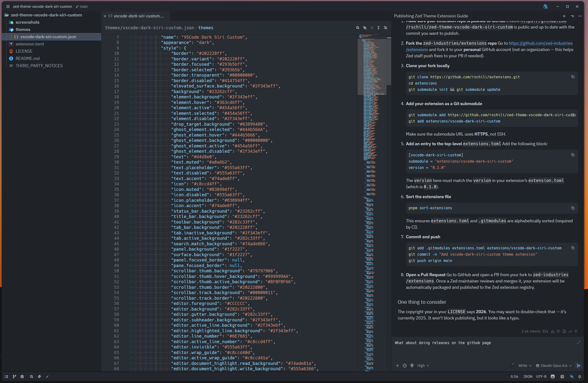Open the High thinking effort dropdown
The width and height of the screenshot is (588, 383).
tap(423, 365)
